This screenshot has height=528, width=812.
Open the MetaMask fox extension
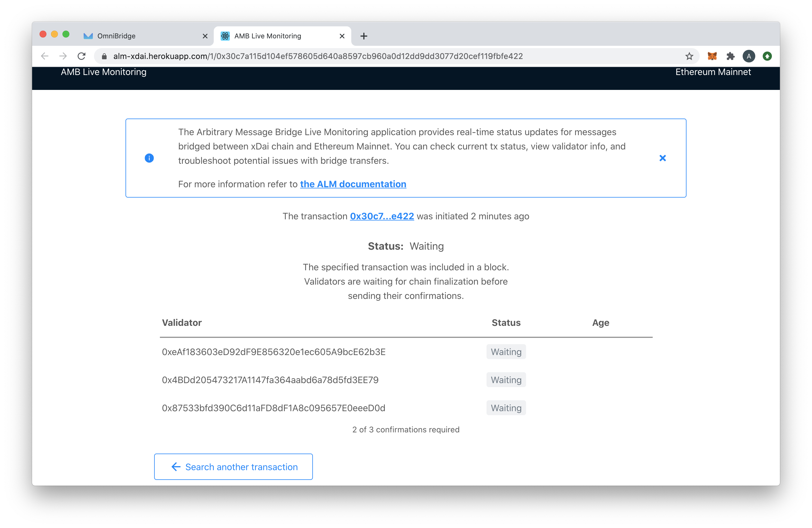click(x=712, y=56)
